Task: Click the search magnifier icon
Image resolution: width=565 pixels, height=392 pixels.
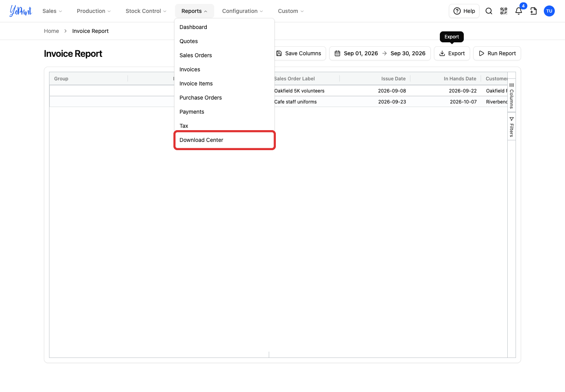Action: tap(489, 11)
